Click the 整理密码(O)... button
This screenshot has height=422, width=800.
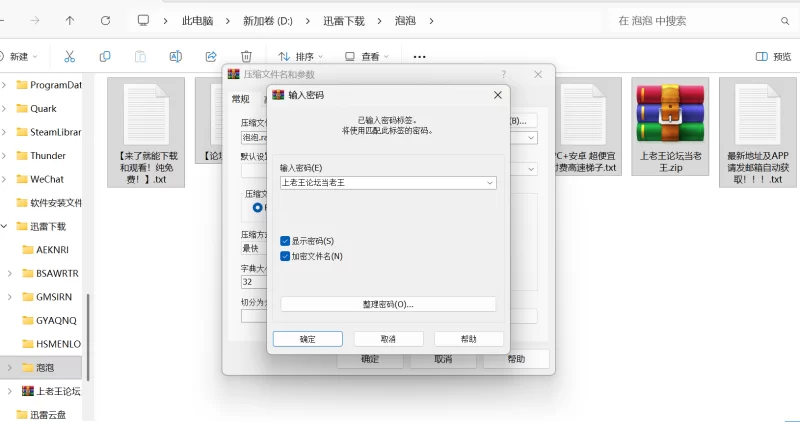tap(388, 304)
